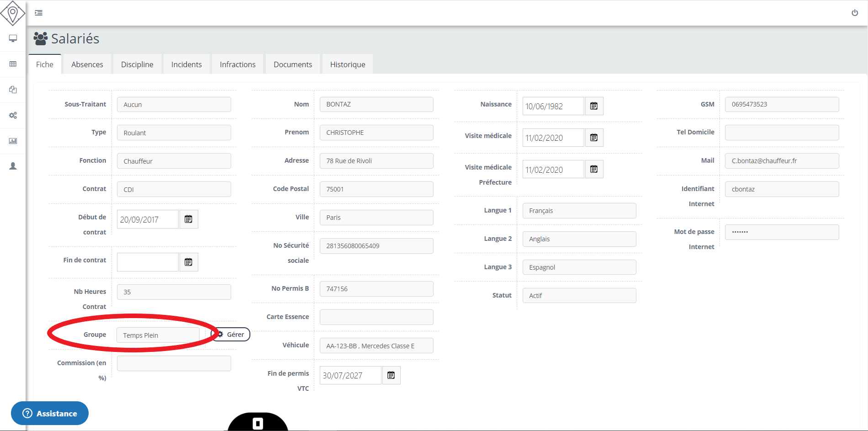Click the Assistance help button

(50, 413)
